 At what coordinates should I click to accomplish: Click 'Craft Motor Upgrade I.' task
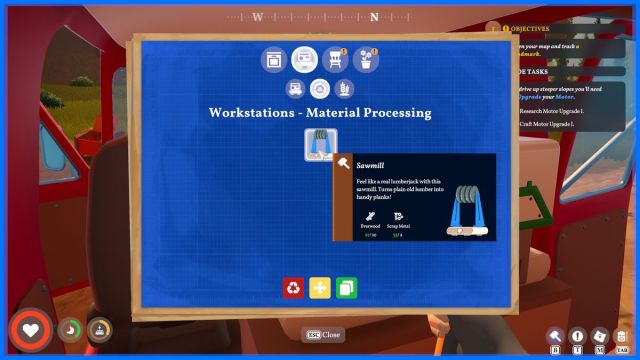pos(547,124)
